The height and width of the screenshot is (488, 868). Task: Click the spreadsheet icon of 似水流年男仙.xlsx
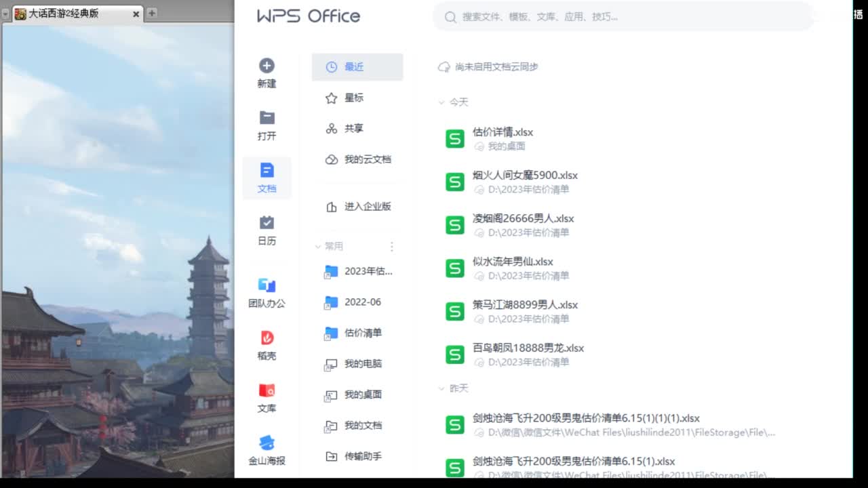pyautogui.click(x=454, y=268)
